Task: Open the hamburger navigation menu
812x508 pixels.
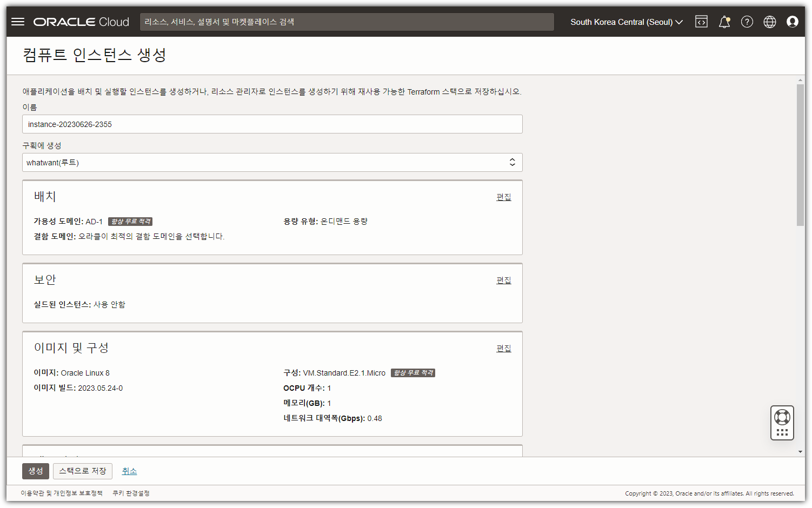Action: point(18,22)
